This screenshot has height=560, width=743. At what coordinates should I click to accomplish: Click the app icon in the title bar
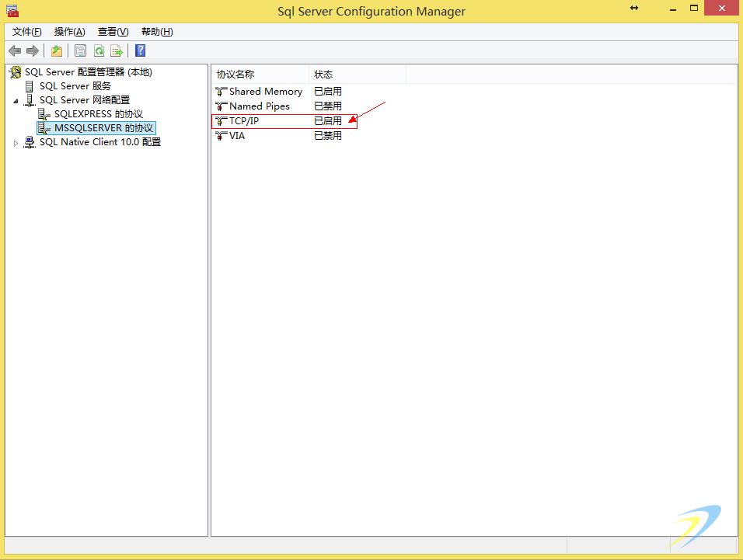click(x=12, y=11)
